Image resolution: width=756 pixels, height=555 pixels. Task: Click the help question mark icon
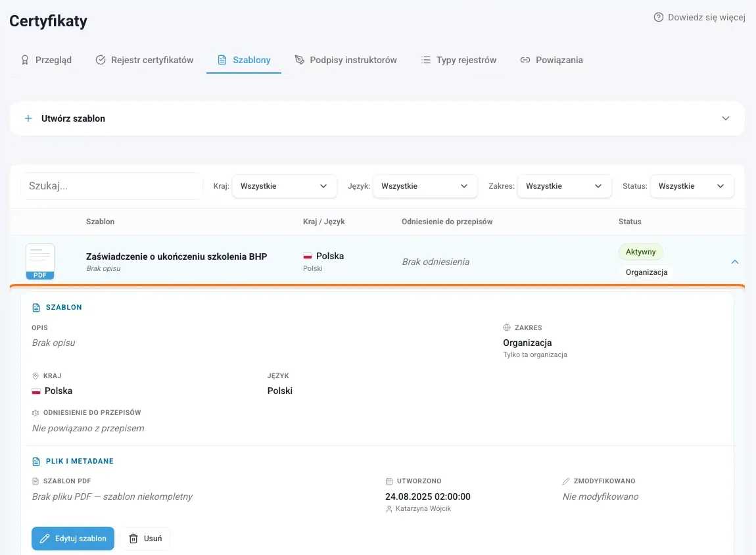[x=658, y=17]
